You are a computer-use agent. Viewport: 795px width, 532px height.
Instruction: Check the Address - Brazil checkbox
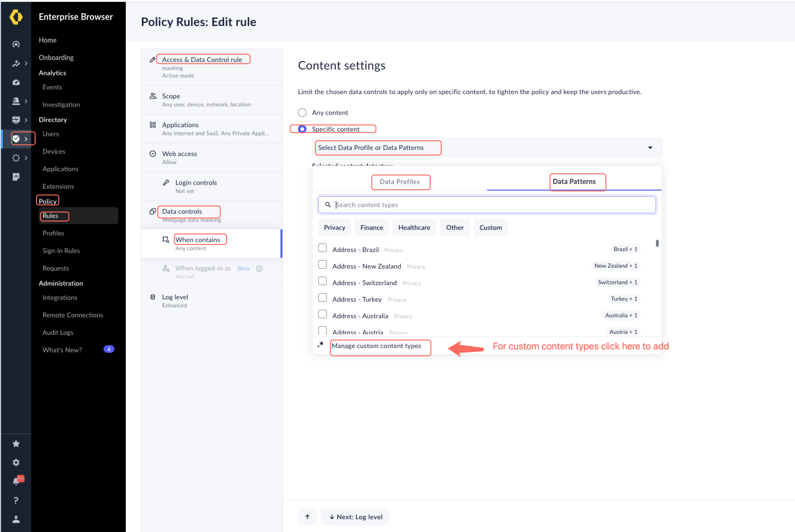(322, 248)
